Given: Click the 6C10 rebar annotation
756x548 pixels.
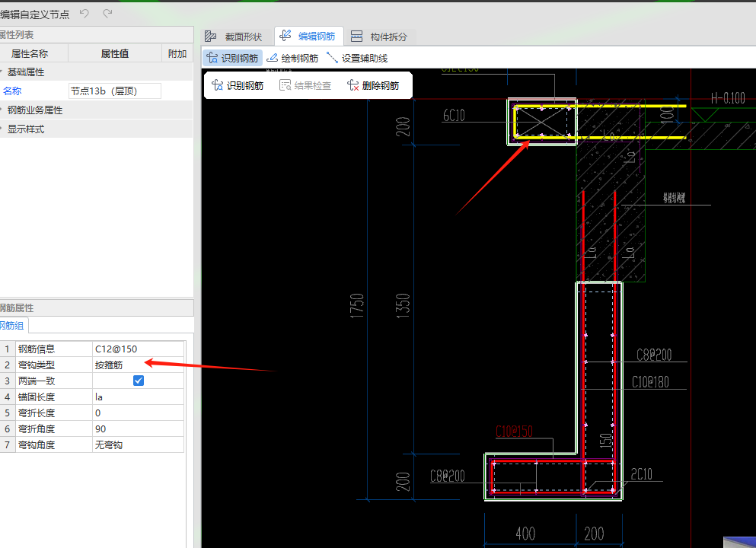Looking at the screenshot, I should pos(455,115).
